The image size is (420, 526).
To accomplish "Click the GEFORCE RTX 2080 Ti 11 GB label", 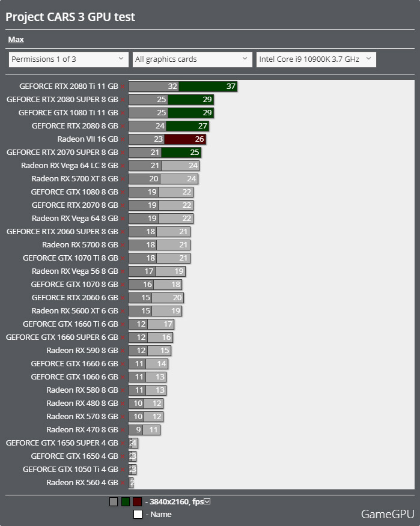I will coord(69,86).
